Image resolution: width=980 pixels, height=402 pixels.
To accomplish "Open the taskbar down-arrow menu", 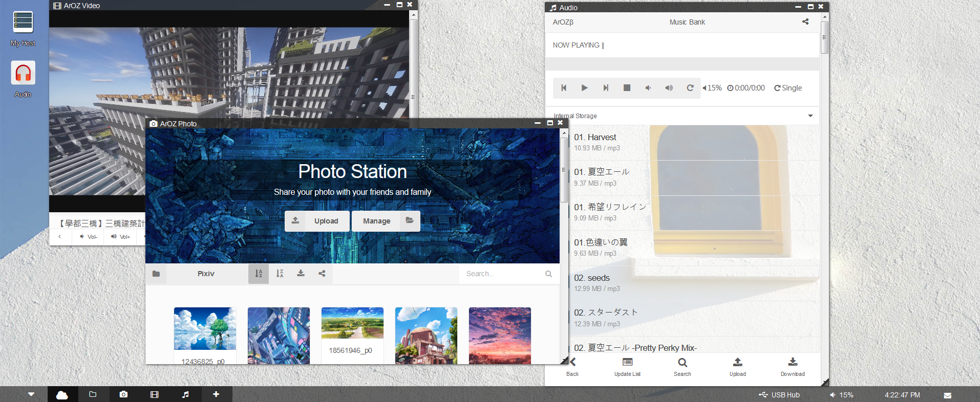I will [x=31, y=394].
